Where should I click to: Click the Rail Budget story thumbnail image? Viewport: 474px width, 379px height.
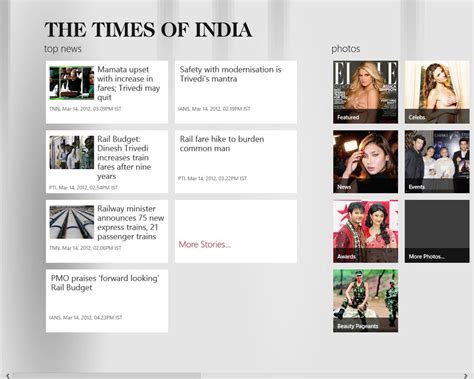click(72, 152)
